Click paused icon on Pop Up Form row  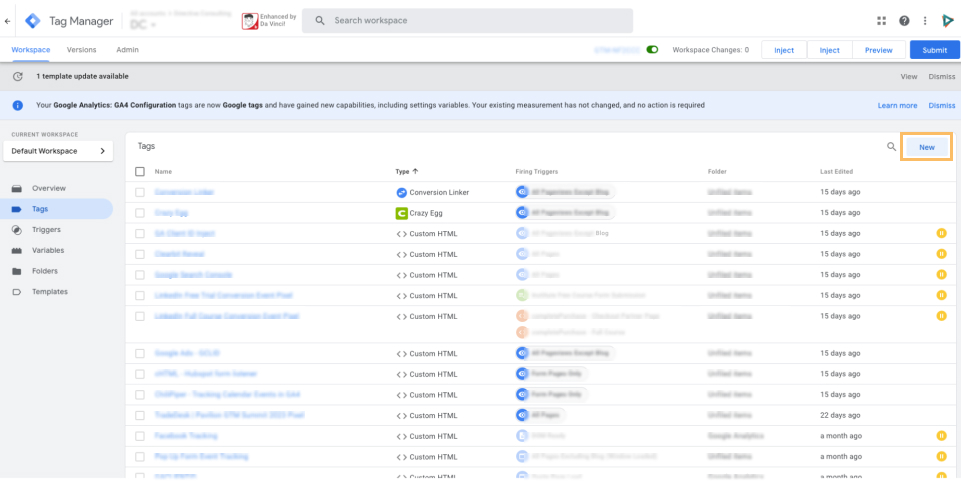(941, 456)
